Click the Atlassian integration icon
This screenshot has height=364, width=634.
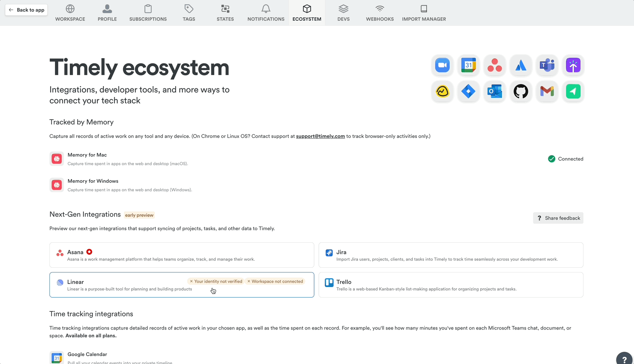tap(521, 65)
